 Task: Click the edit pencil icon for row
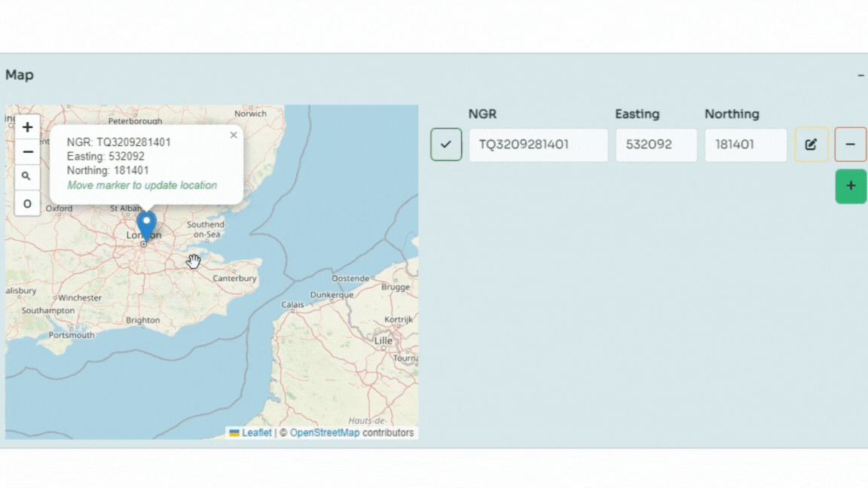tap(811, 145)
